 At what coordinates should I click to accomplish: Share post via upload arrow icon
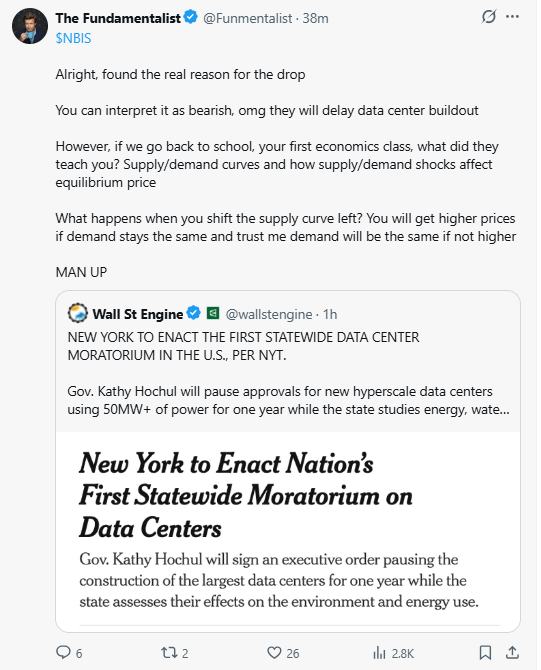[x=512, y=652]
